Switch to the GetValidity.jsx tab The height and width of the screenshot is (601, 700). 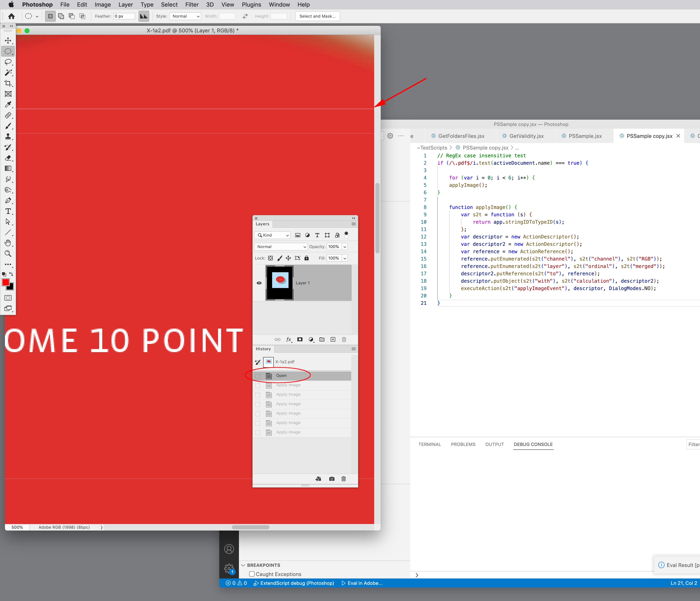pyautogui.click(x=526, y=136)
